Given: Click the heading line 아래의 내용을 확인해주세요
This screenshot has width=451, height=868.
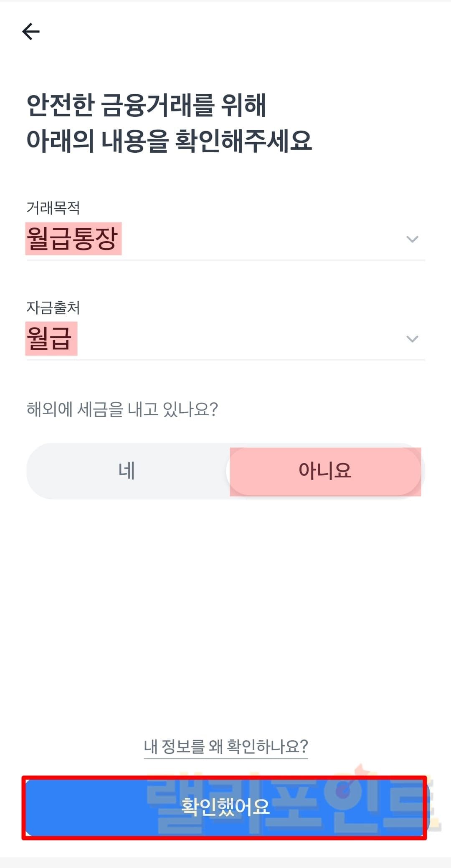Looking at the screenshot, I should (x=169, y=140).
